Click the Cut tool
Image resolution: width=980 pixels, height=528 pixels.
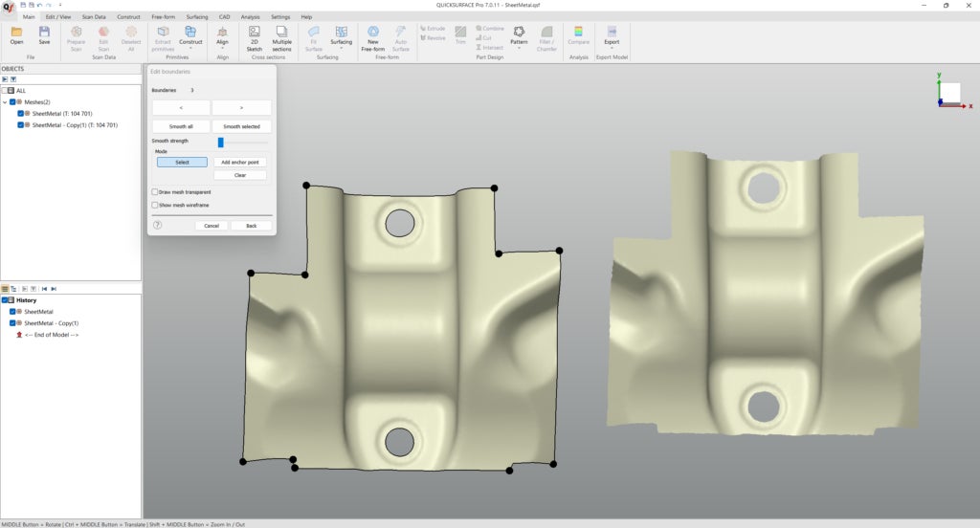(x=483, y=38)
